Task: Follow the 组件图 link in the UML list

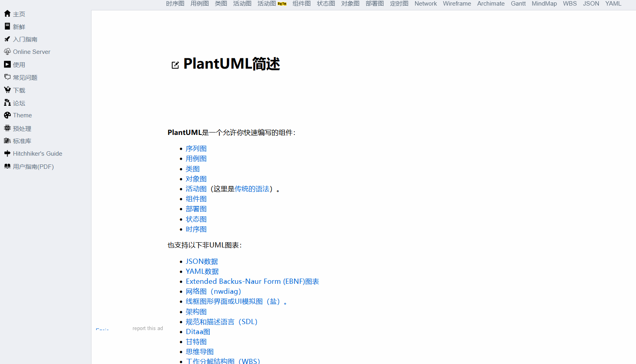Action: pyautogui.click(x=196, y=199)
